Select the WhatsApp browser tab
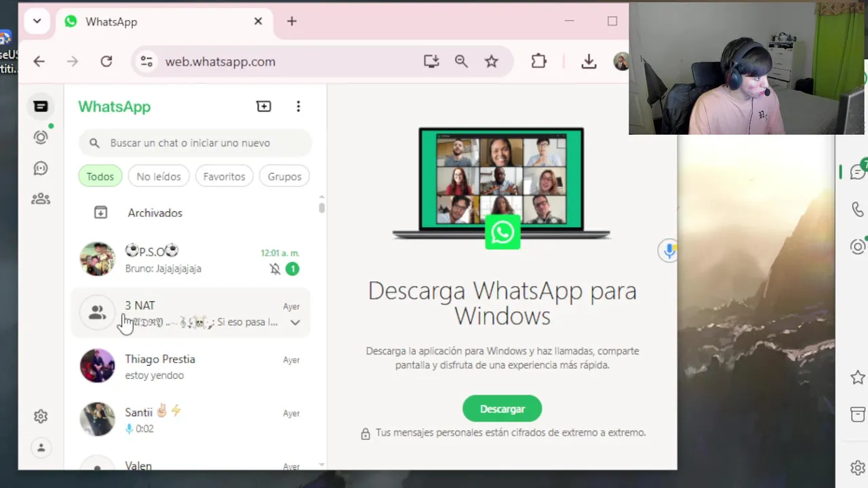868x488 pixels. tap(163, 22)
